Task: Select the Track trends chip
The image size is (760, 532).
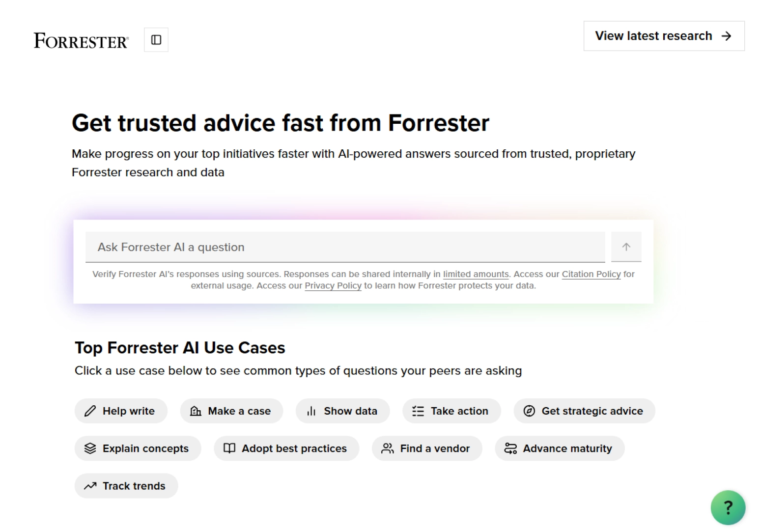Action: click(126, 486)
